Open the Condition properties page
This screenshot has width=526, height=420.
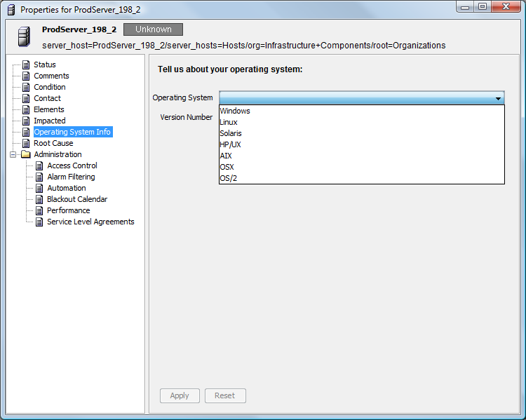(x=50, y=87)
